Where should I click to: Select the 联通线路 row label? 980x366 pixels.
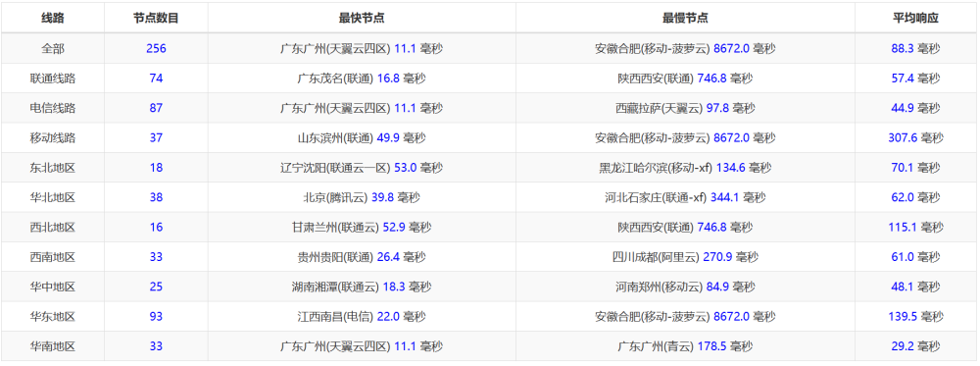(x=53, y=78)
